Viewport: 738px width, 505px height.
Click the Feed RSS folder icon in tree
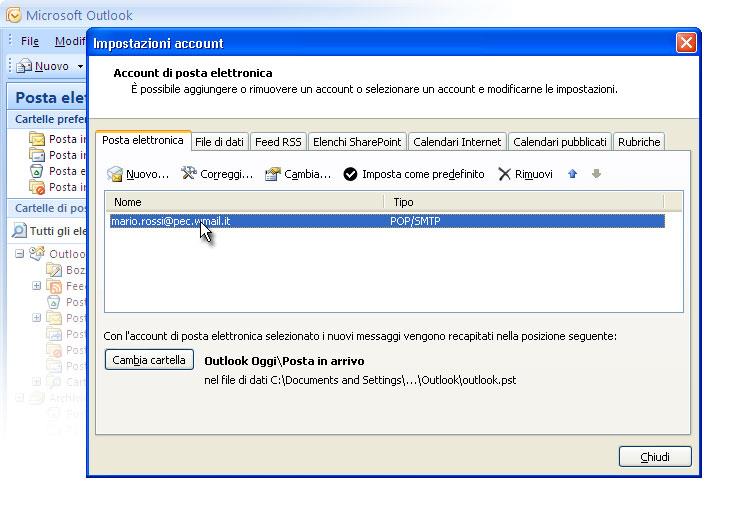tap(54, 286)
